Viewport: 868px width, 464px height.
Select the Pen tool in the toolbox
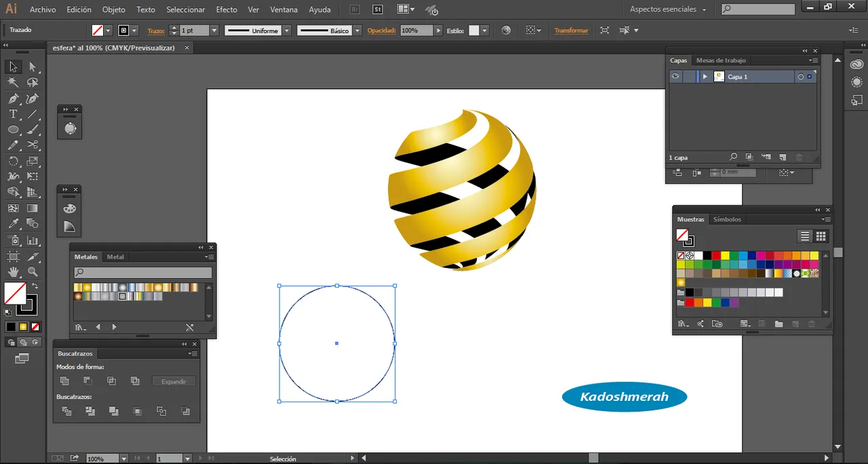click(13, 98)
